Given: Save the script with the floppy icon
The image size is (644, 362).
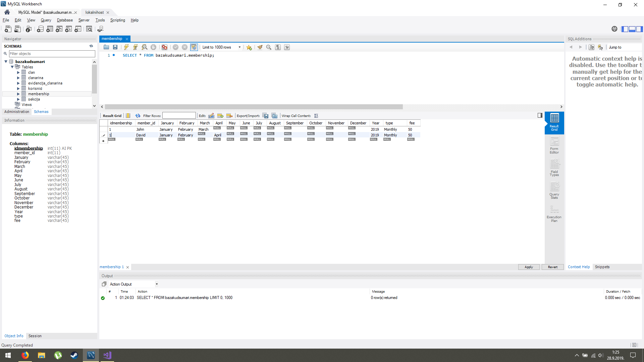Looking at the screenshot, I should 115,47.
